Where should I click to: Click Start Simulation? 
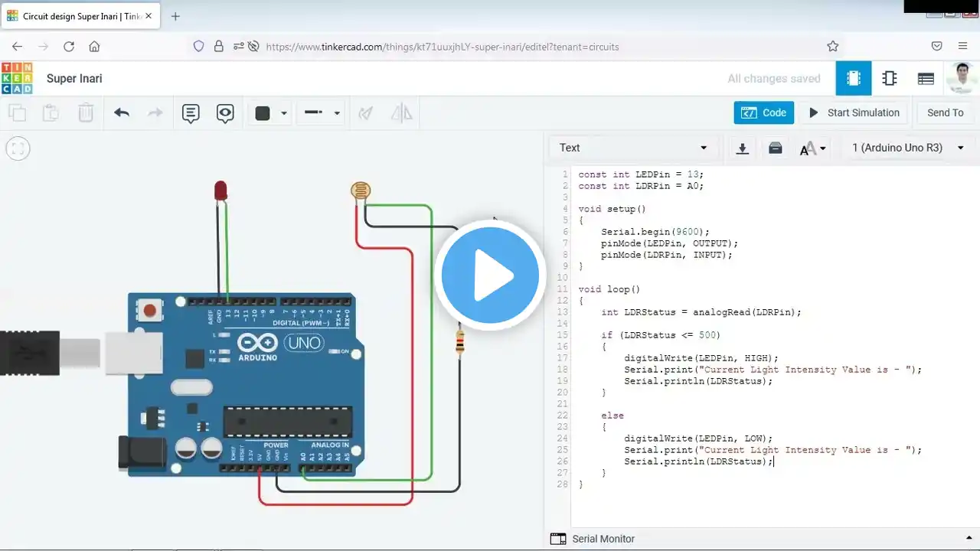point(854,112)
